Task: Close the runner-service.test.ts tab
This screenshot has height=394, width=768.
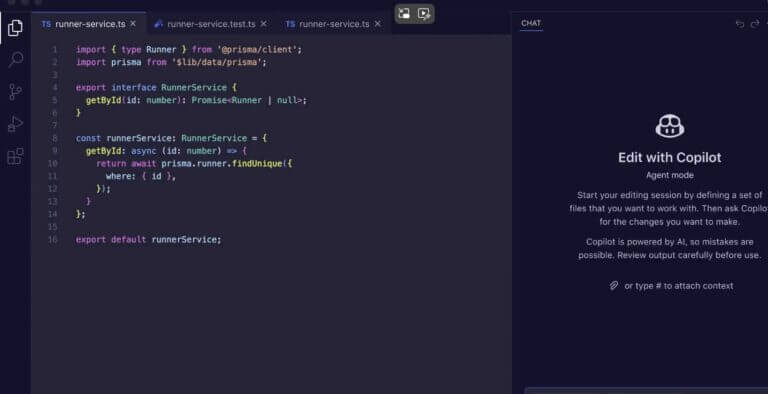Action: 264,24
